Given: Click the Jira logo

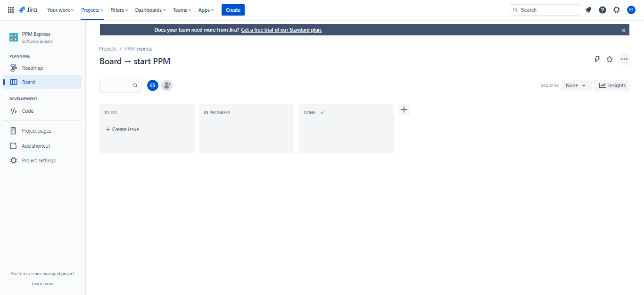Looking at the screenshot, I should [x=28, y=10].
